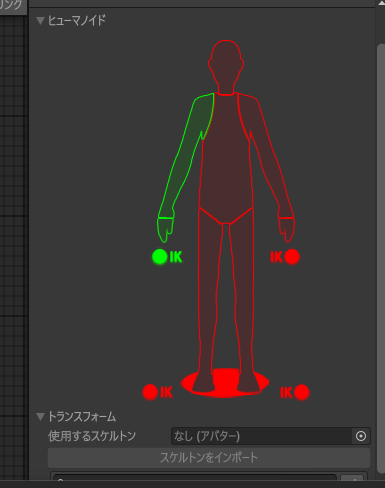
Task: Collapse the トランスフォーム section triangle
Action: point(40,417)
